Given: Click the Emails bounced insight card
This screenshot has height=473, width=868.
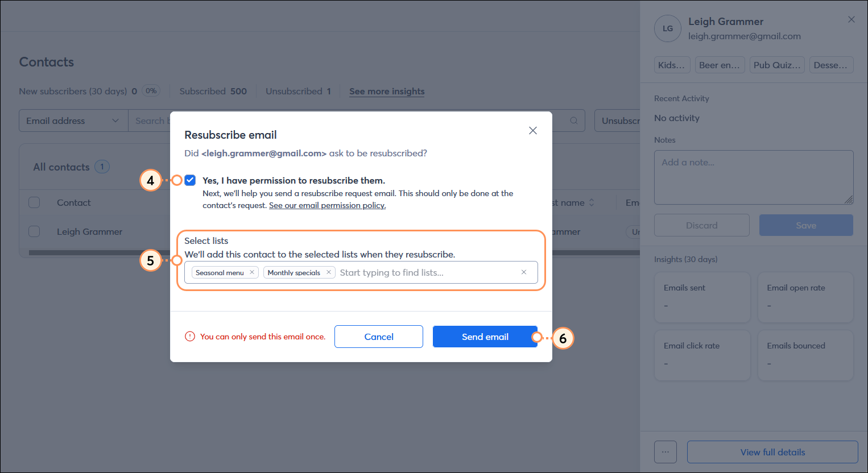Looking at the screenshot, I should [x=805, y=355].
